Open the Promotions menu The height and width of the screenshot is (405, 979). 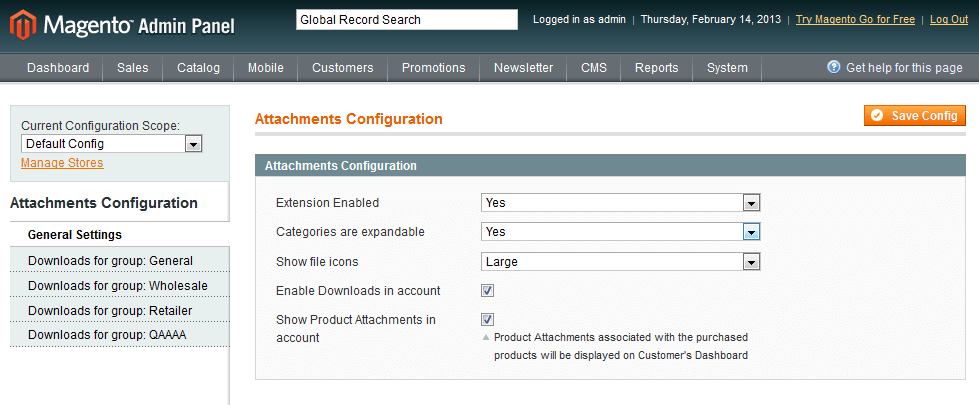click(433, 68)
